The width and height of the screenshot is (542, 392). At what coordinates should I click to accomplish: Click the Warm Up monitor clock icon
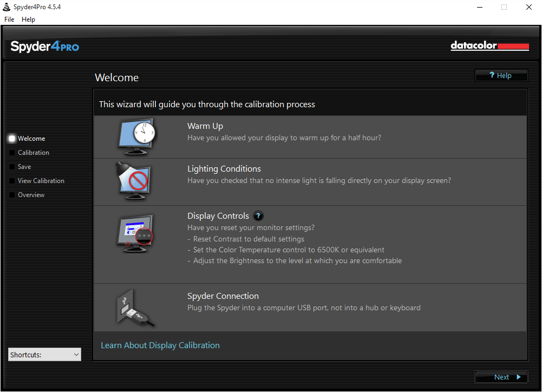click(x=136, y=137)
